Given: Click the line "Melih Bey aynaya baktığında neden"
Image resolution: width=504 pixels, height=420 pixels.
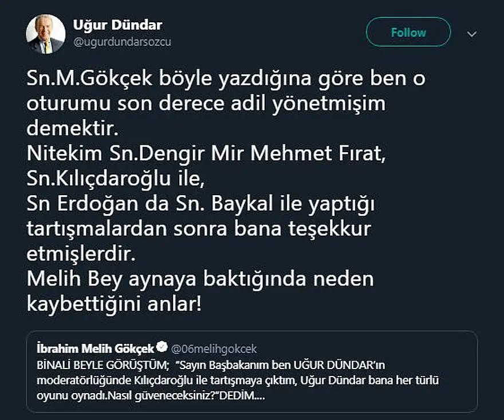Looking at the screenshot, I should pos(200,279).
